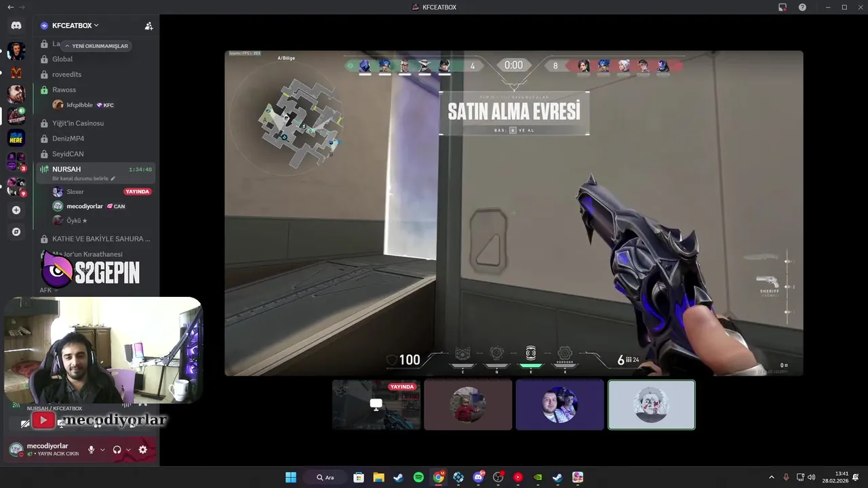
Task: Open KATHE VE BAKİYLE SAHURA channel
Action: tap(96, 239)
